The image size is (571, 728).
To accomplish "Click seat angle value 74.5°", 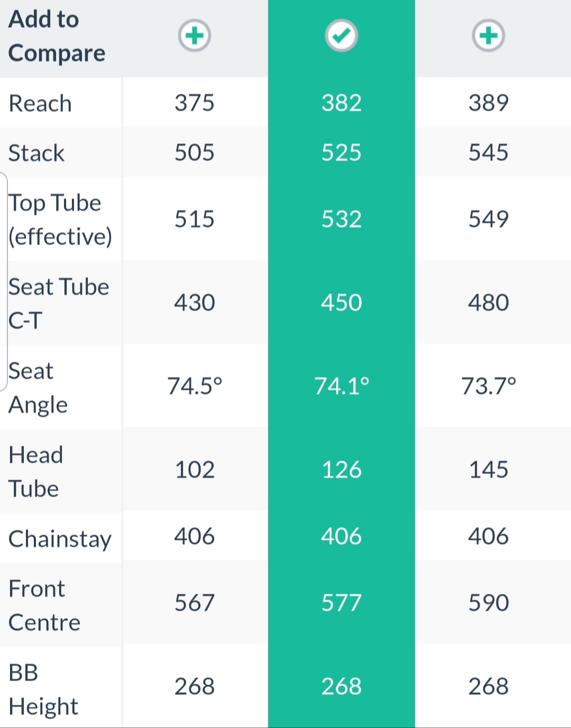I will [x=195, y=386].
